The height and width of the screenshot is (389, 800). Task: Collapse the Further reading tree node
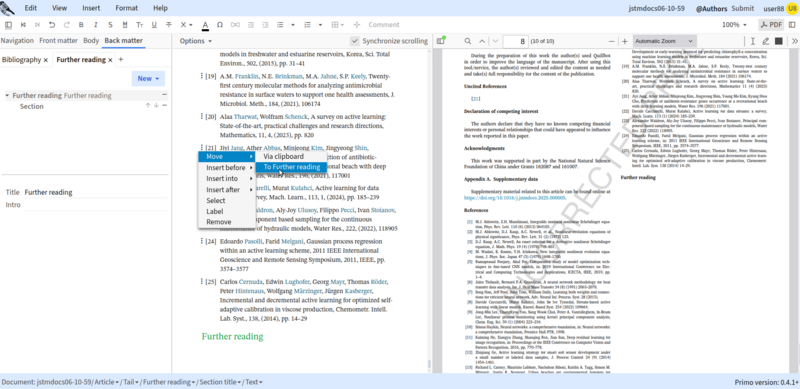pyautogui.click(x=7, y=95)
